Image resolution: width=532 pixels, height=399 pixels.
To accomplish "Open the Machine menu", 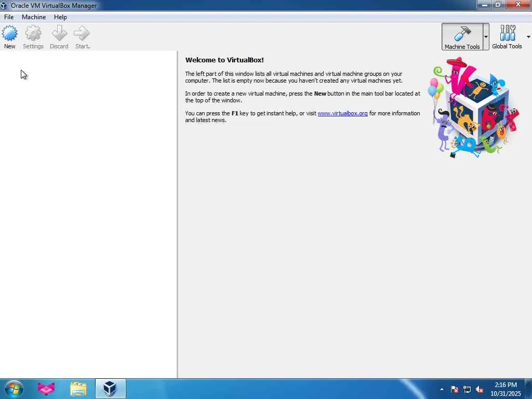I will coord(34,17).
